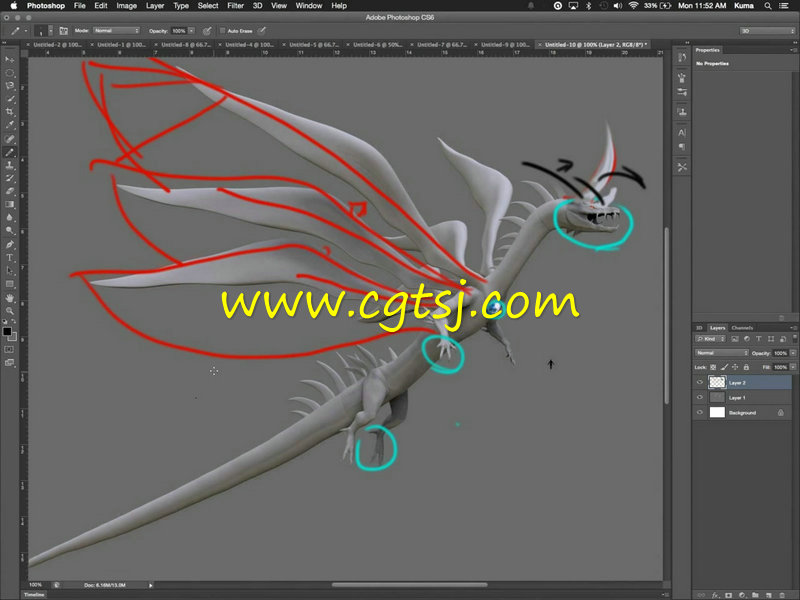The width and height of the screenshot is (800, 600).
Task: Select the Type tool
Action: pos(9,258)
